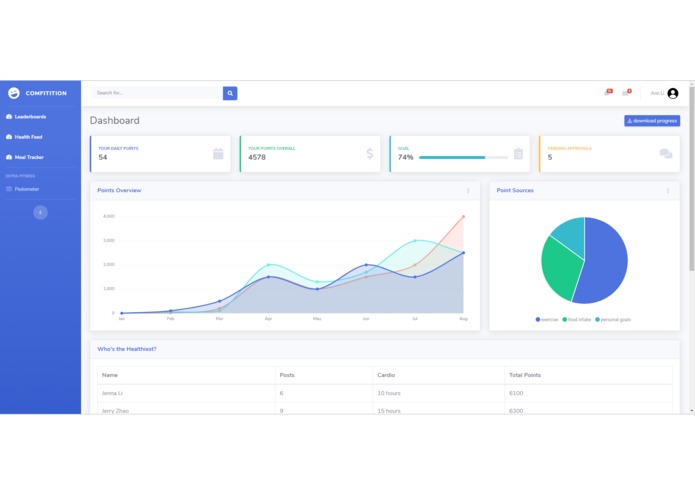Open Points Overview three-dot options menu
The image size is (695, 494).
click(468, 191)
